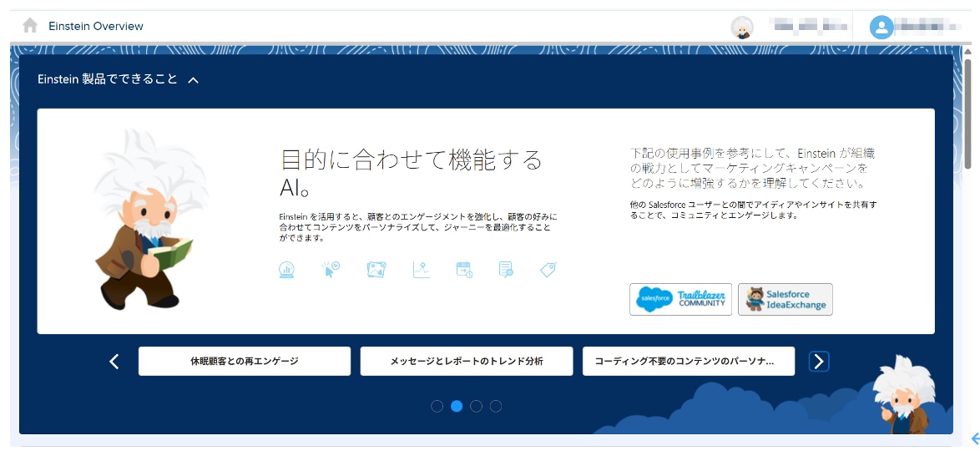
Task: Click the stacked images content icon
Action: pos(376,270)
